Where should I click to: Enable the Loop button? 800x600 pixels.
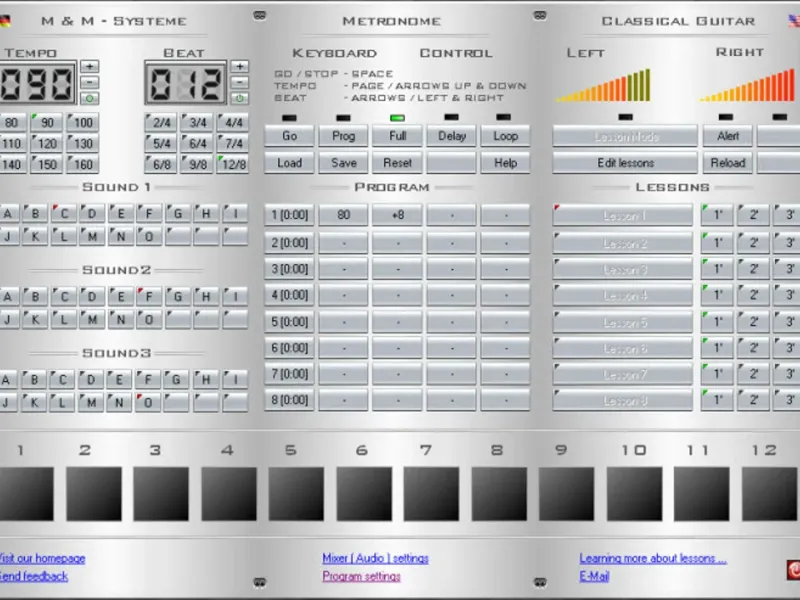click(505, 136)
